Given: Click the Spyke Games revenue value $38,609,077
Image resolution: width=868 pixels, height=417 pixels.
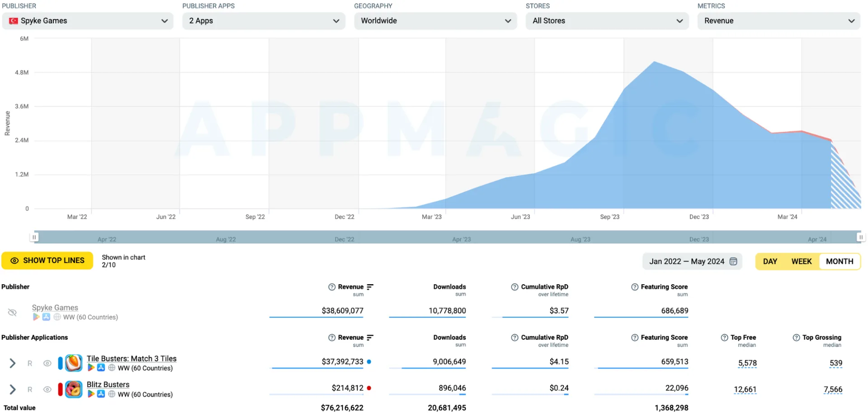Looking at the screenshot, I should tap(342, 311).
